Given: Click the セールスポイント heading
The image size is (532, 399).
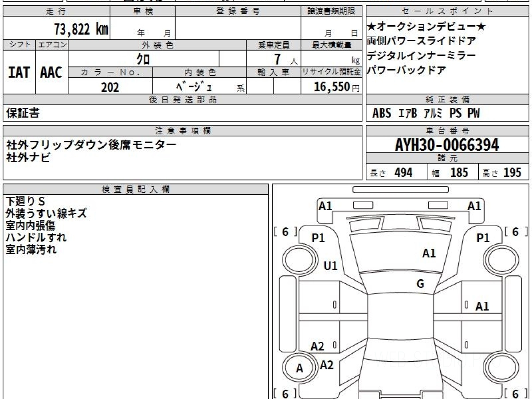Looking at the screenshot, I should [x=447, y=12].
